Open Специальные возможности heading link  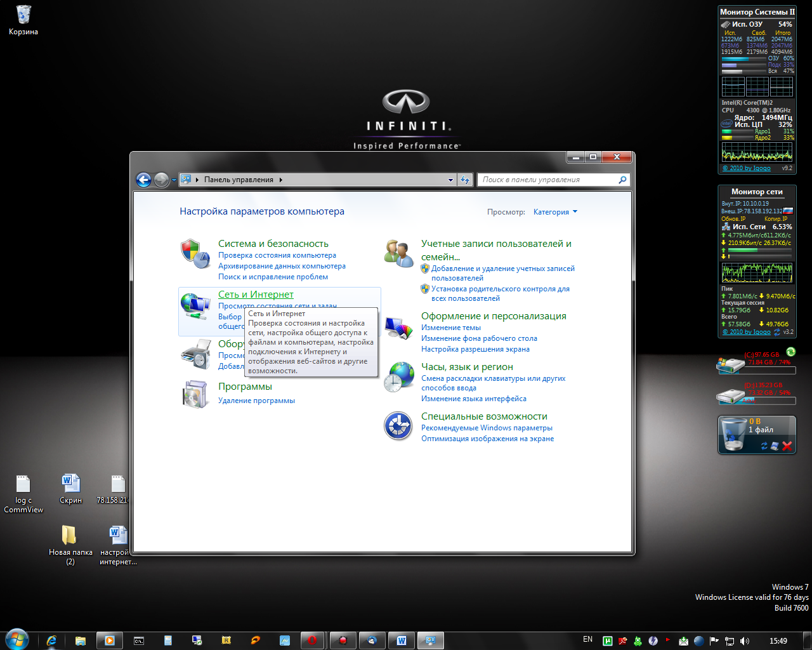[x=484, y=416]
